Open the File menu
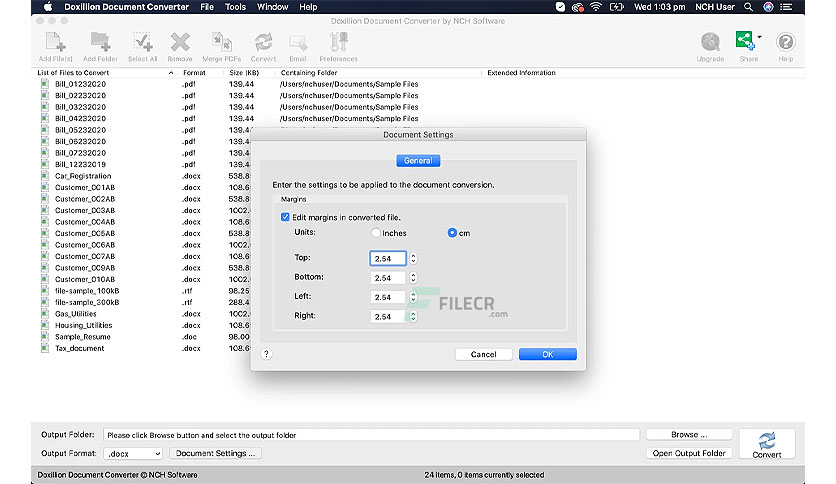836x484 pixels. point(207,7)
